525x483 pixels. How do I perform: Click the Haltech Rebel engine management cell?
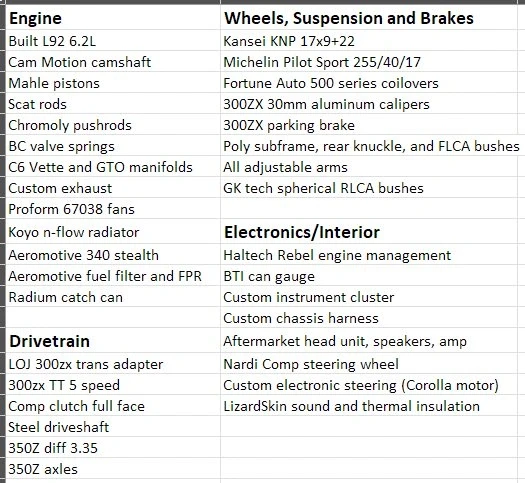pyautogui.click(x=369, y=255)
